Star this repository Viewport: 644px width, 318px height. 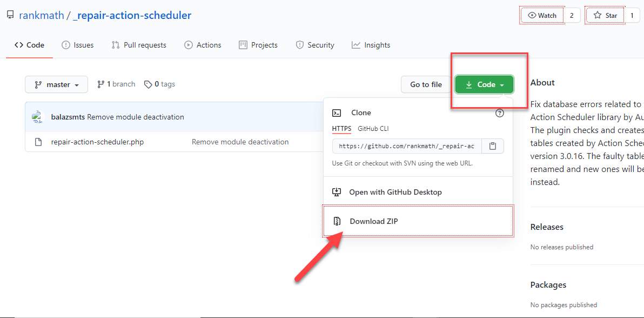point(606,16)
